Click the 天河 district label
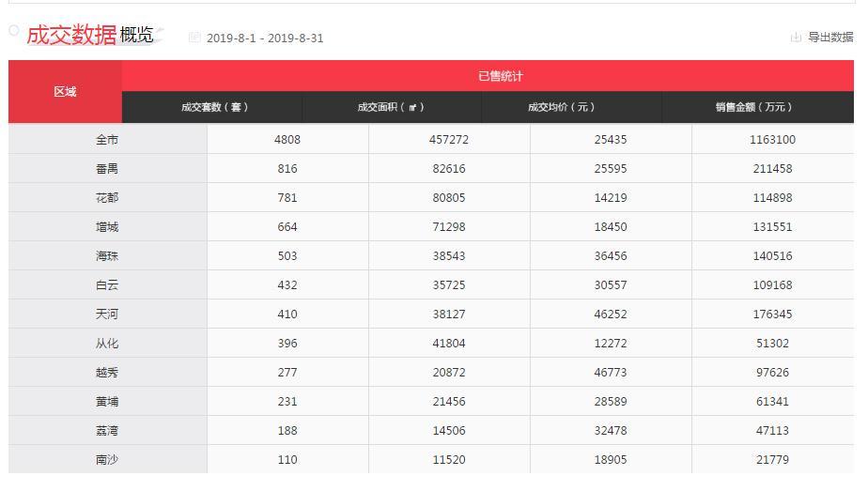The image size is (868, 491). click(107, 315)
